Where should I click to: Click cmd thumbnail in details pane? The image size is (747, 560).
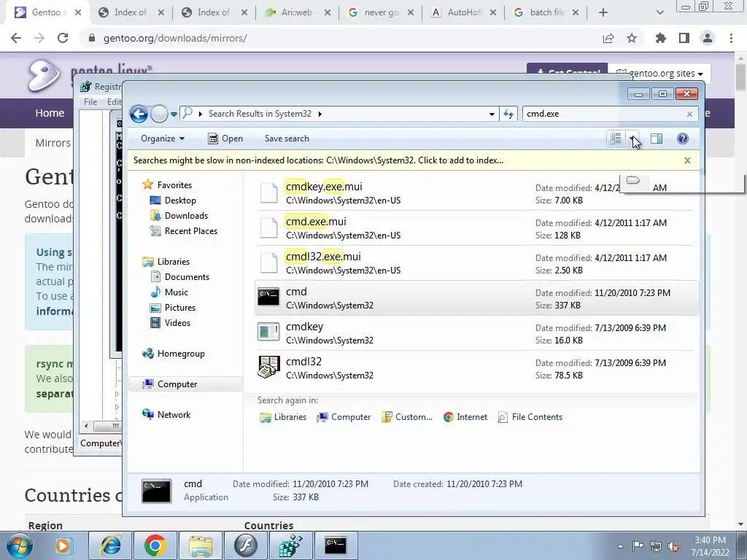pos(156,491)
